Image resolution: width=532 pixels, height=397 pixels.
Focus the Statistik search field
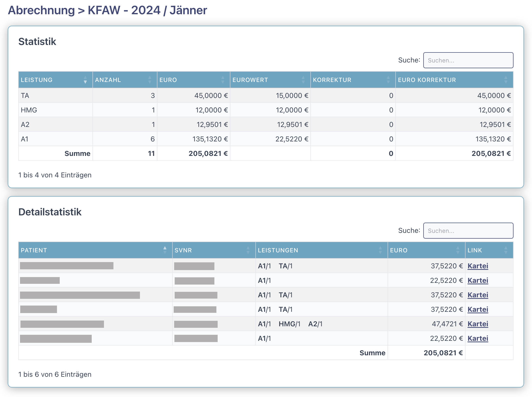(468, 60)
